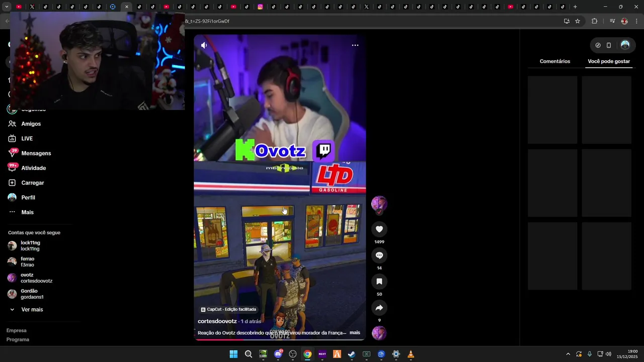644x362 pixels.
Task: Click the tray microphone icon
Action: coord(590,354)
